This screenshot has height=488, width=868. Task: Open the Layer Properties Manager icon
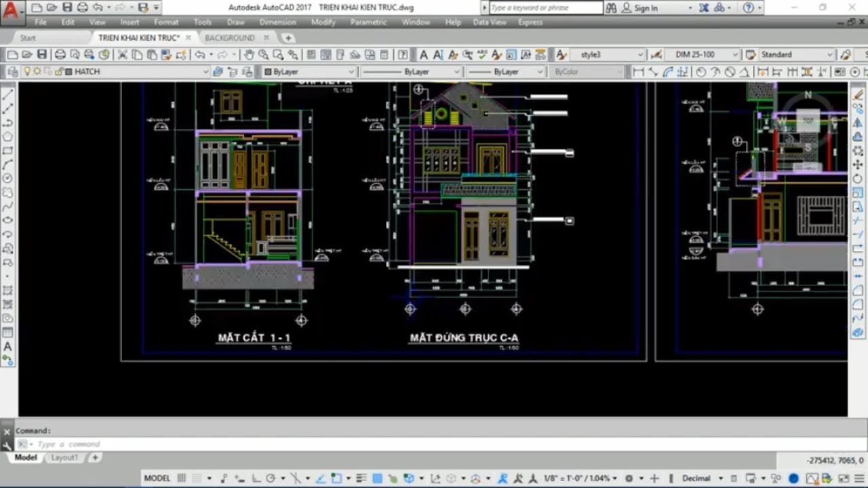point(13,71)
